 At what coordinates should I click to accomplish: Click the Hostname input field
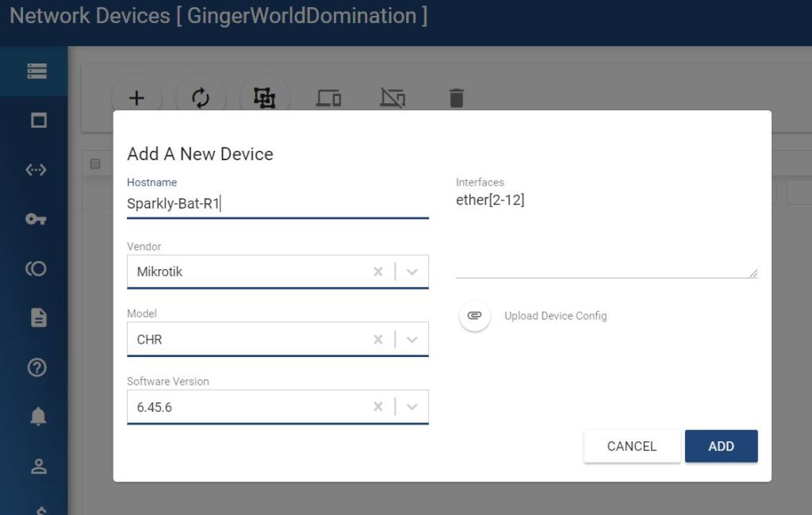(x=278, y=204)
